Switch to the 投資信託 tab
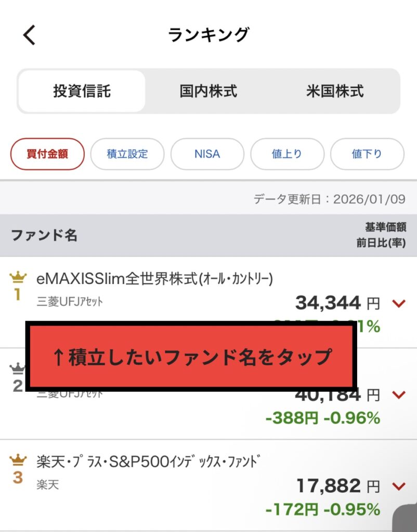 [x=82, y=91]
